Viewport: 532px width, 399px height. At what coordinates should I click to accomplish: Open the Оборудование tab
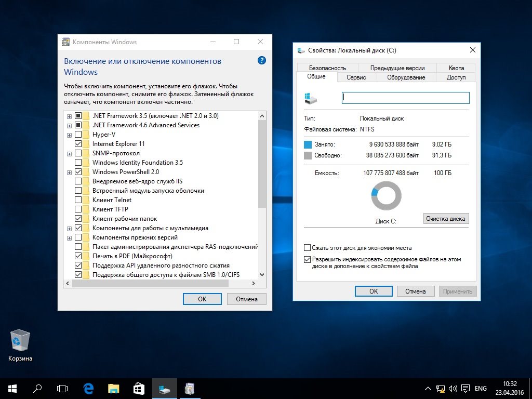pyautogui.click(x=406, y=77)
